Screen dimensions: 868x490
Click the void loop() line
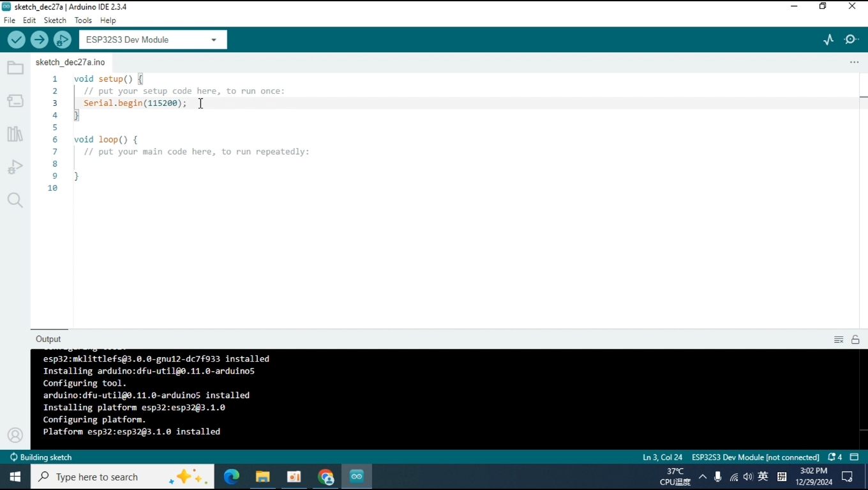click(106, 139)
